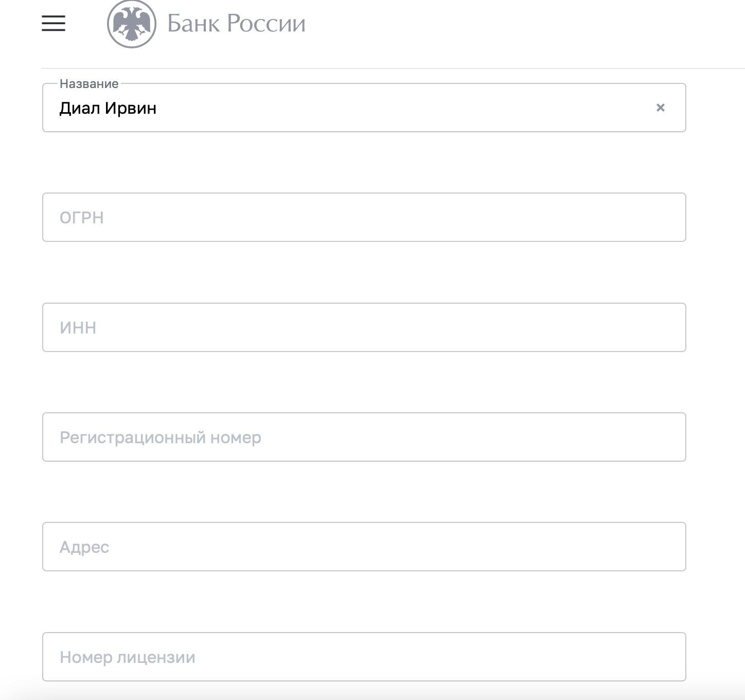Focus the Регистрационный номер field
The image size is (745, 700).
[x=364, y=437]
